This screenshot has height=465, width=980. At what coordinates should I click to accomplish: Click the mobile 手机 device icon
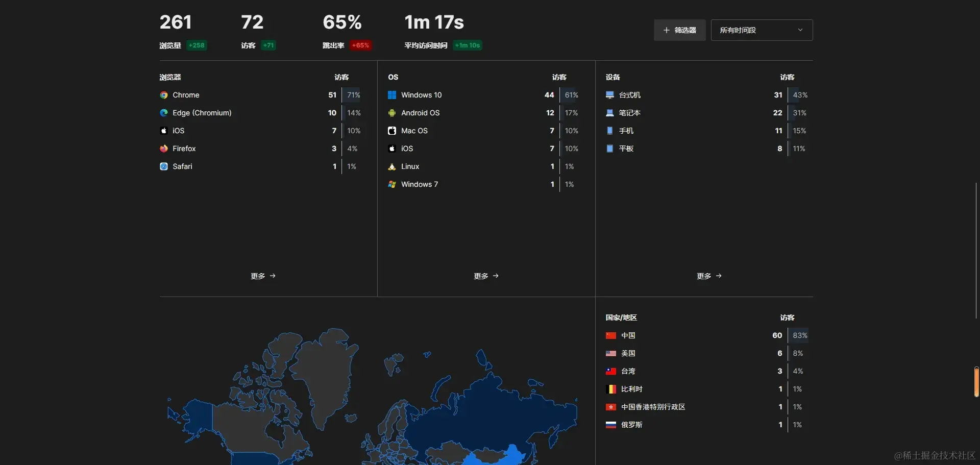click(610, 131)
